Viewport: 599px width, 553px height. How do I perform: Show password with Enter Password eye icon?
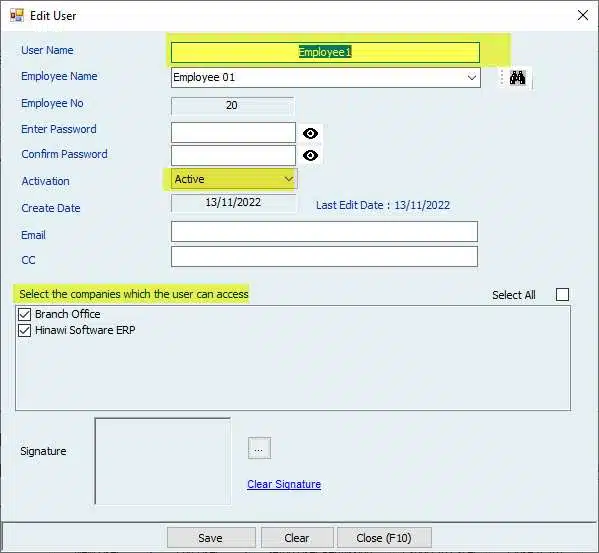(x=310, y=133)
